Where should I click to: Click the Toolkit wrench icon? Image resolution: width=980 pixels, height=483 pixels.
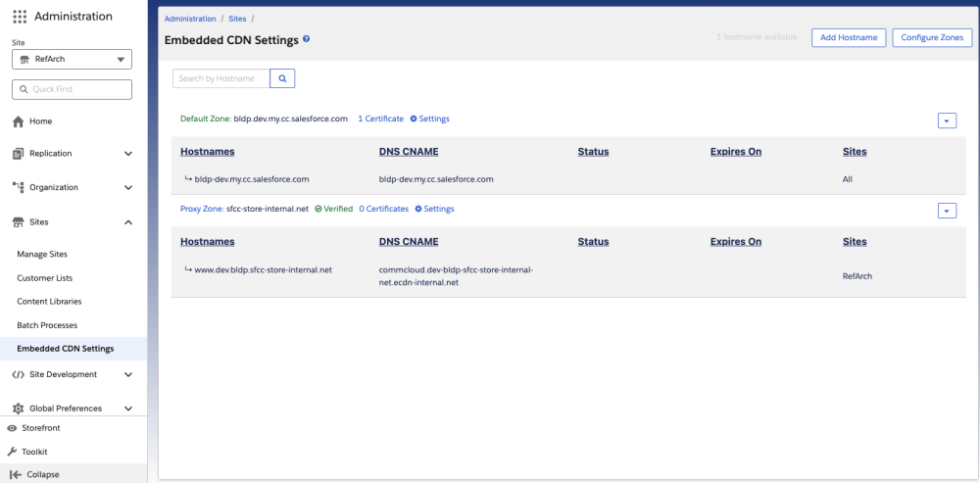(x=12, y=451)
